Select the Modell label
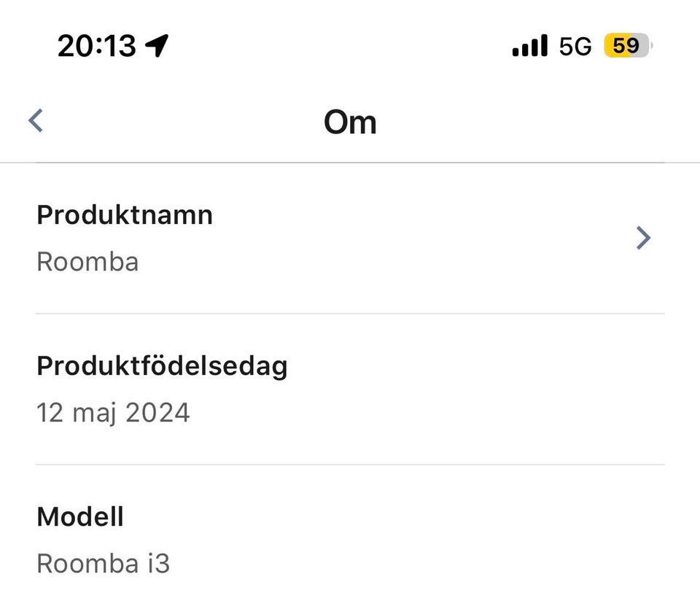The width and height of the screenshot is (700, 614). [80, 517]
